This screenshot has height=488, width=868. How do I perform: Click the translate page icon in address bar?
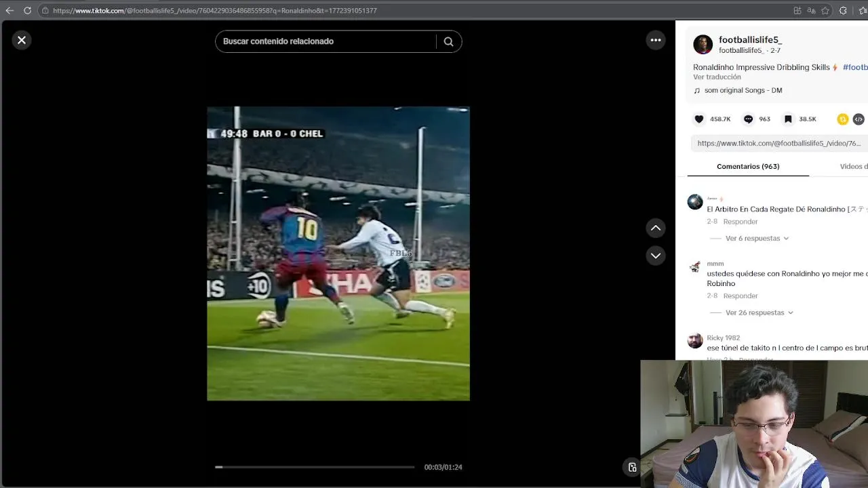(x=812, y=10)
